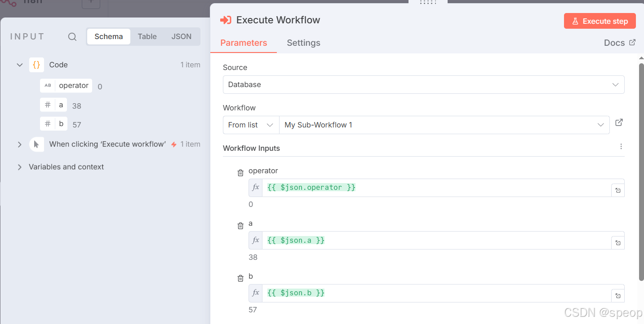Delete the b workflow input
The height and width of the screenshot is (324, 644).
click(240, 278)
